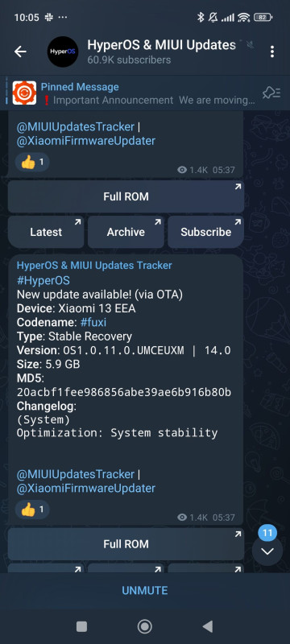290x644 pixels.
Task: Open the @XiaomiFirmwareUpdater mention in the top message
Action: 86,141
